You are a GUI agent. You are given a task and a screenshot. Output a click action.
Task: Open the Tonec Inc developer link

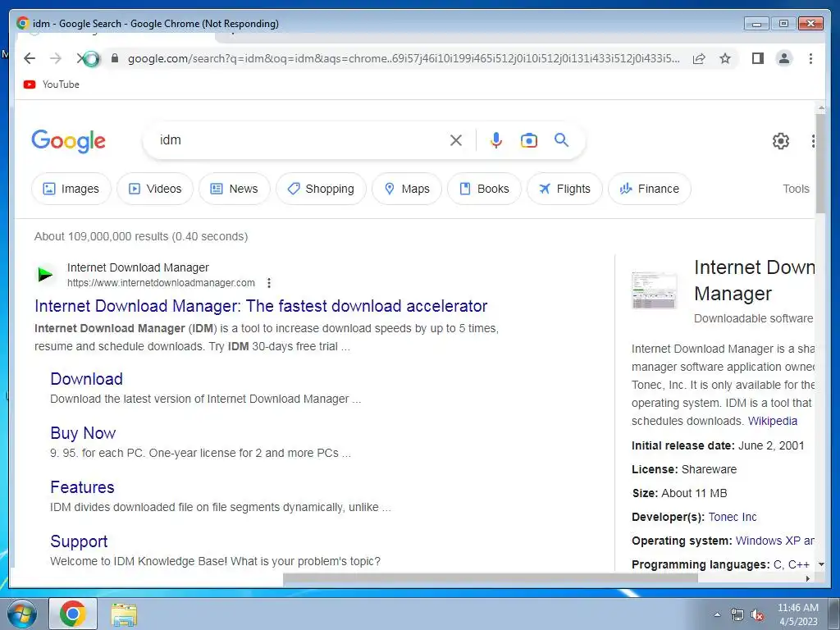pos(733,517)
